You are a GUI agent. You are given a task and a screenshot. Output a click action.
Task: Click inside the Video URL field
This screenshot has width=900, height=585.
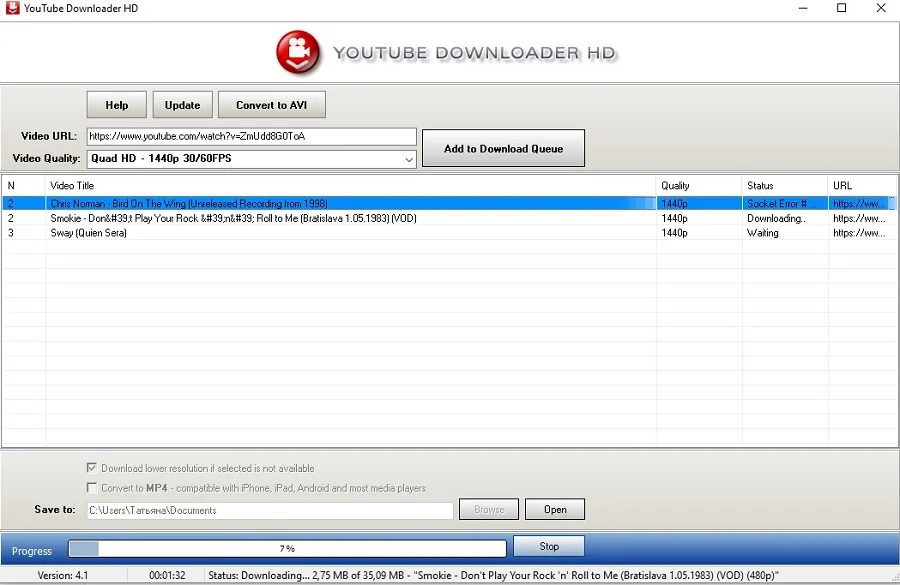point(250,136)
